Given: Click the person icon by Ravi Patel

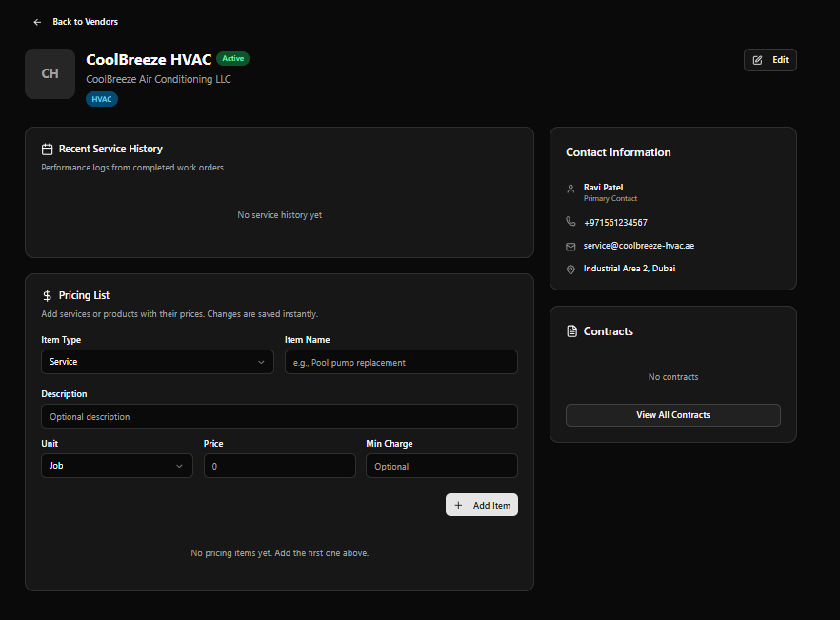Looking at the screenshot, I should pos(570,189).
